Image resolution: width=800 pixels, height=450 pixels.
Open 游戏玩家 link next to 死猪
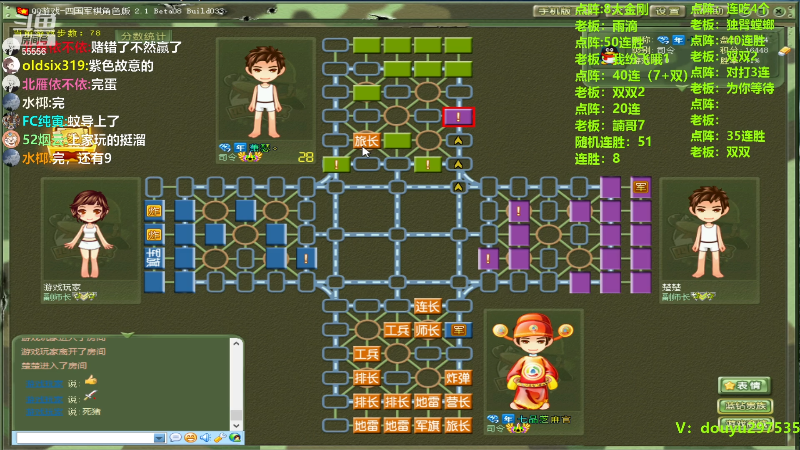[x=45, y=412]
